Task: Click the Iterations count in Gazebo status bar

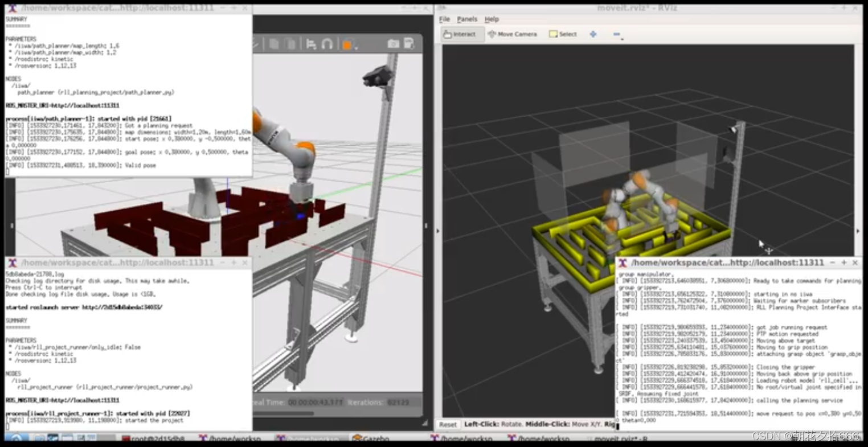Action: [x=398, y=402]
